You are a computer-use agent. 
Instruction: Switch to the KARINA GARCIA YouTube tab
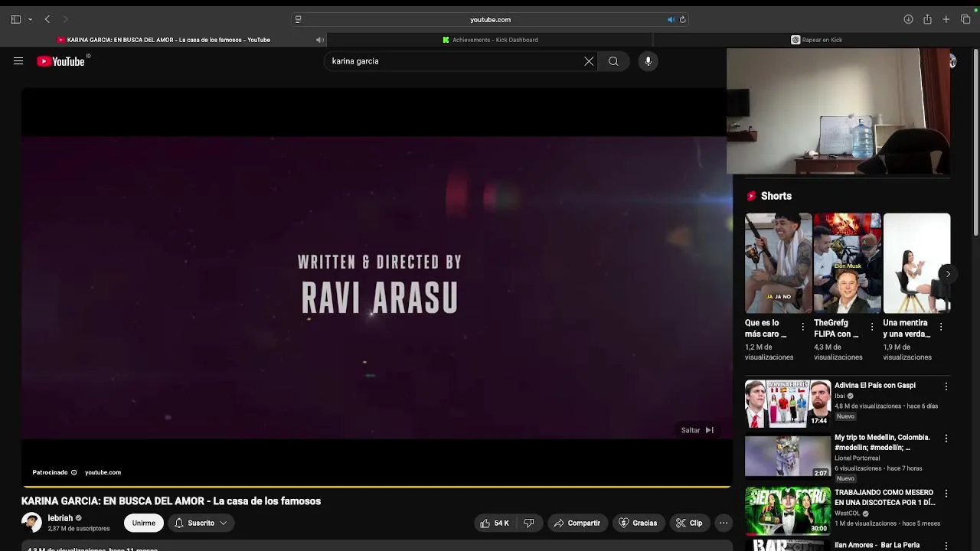point(163,40)
